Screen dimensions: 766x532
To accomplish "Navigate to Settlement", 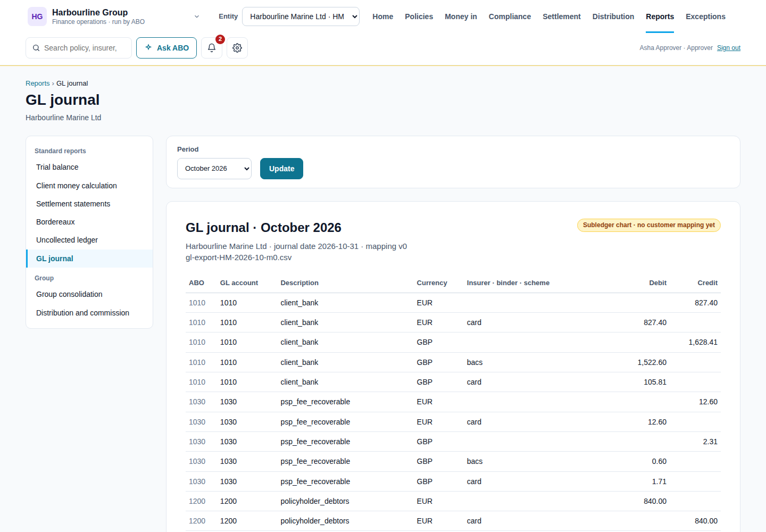I will click(562, 16).
